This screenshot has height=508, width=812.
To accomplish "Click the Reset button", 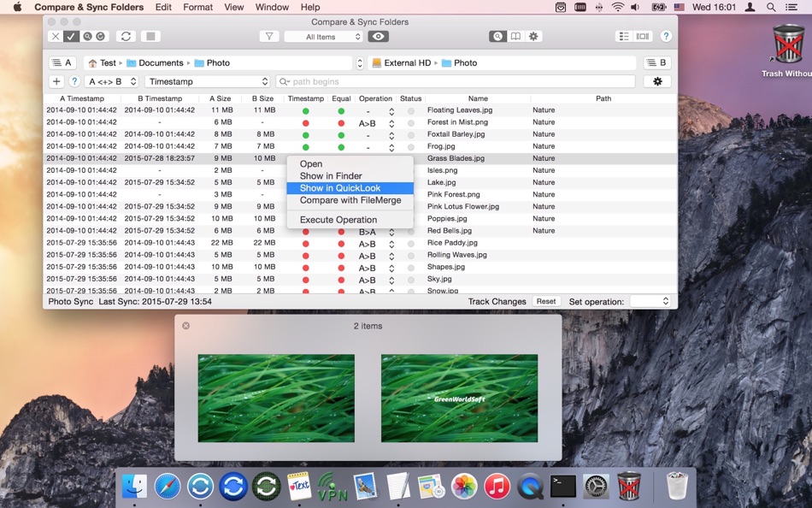I will 546,301.
